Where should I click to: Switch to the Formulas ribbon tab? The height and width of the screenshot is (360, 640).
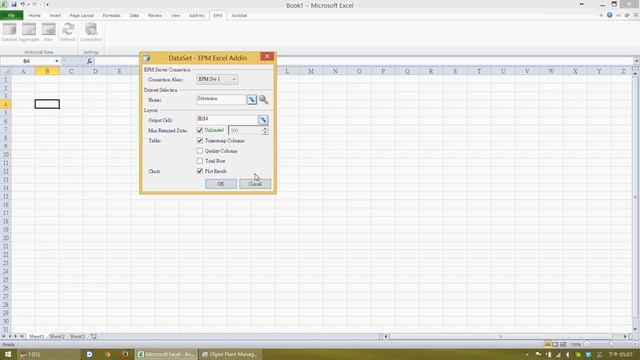click(111, 15)
